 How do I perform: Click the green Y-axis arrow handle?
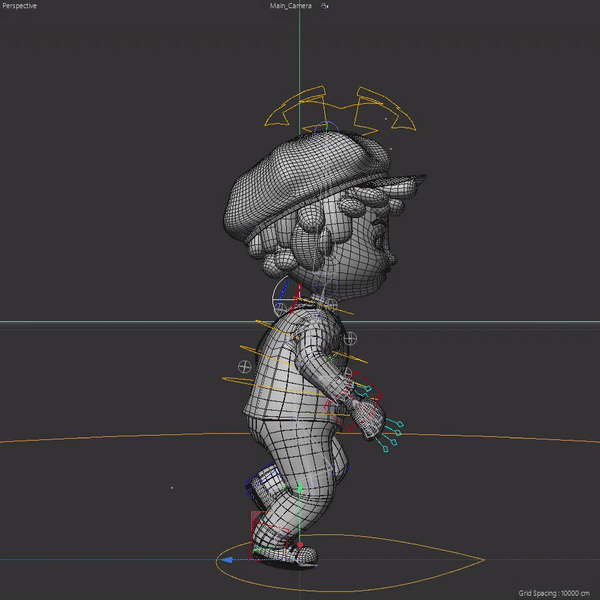[x=300, y=488]
